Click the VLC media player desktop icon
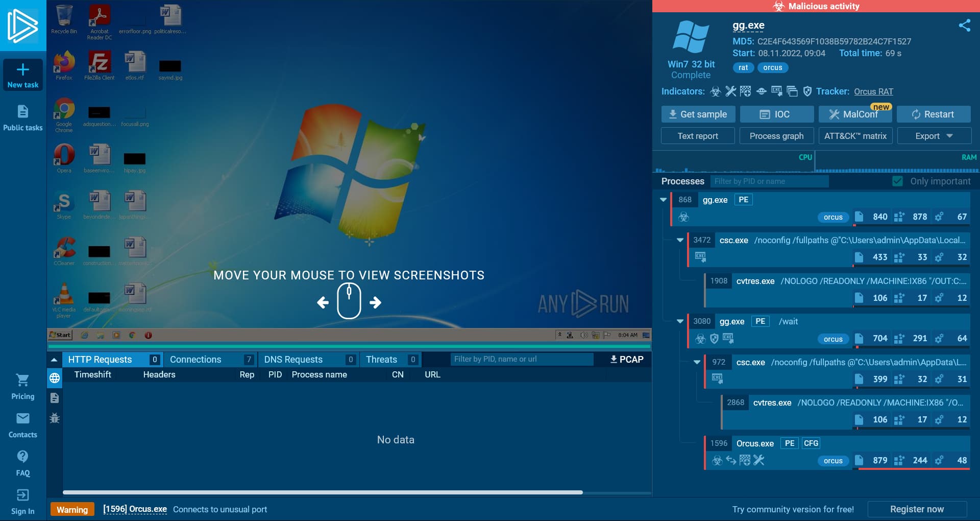The width and height of the screenshot is (980, 521). coord(64,301)
